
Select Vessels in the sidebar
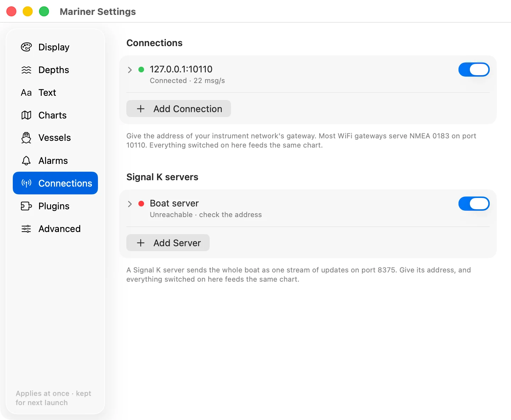pos(55,138)
